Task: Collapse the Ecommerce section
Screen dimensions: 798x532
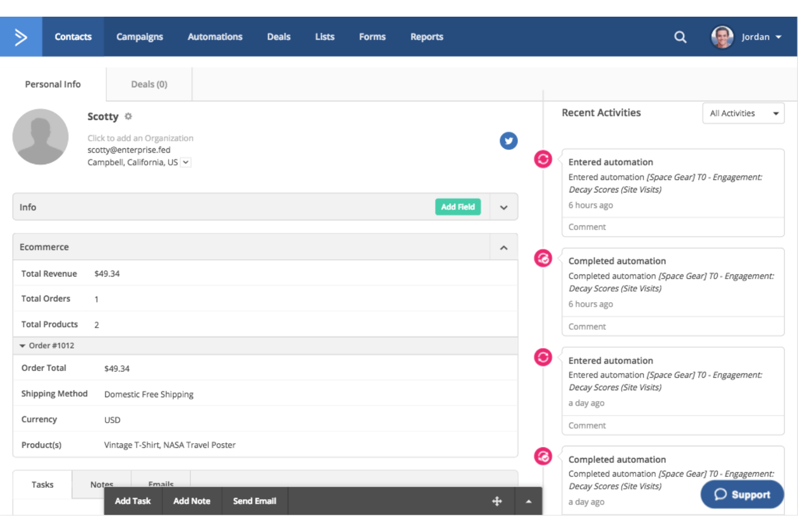Action: [504, 247]
